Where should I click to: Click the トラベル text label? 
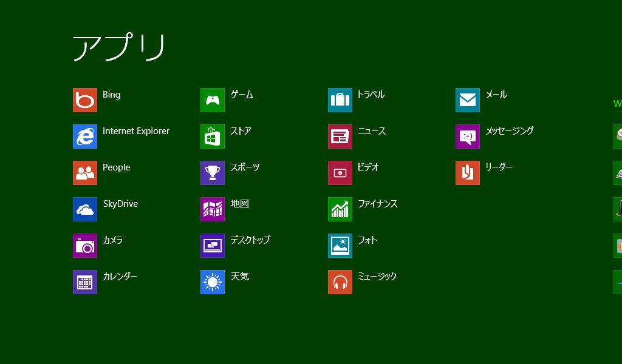click(371, 95)
